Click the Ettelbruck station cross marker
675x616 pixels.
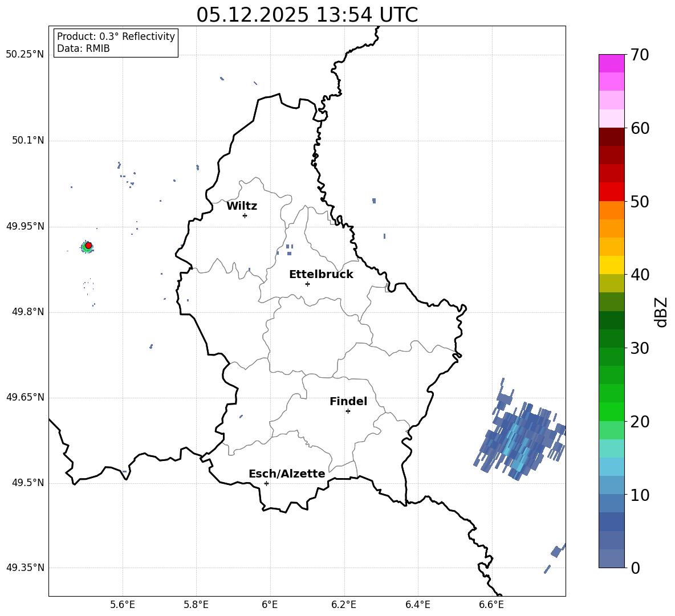tap(307, 284)
